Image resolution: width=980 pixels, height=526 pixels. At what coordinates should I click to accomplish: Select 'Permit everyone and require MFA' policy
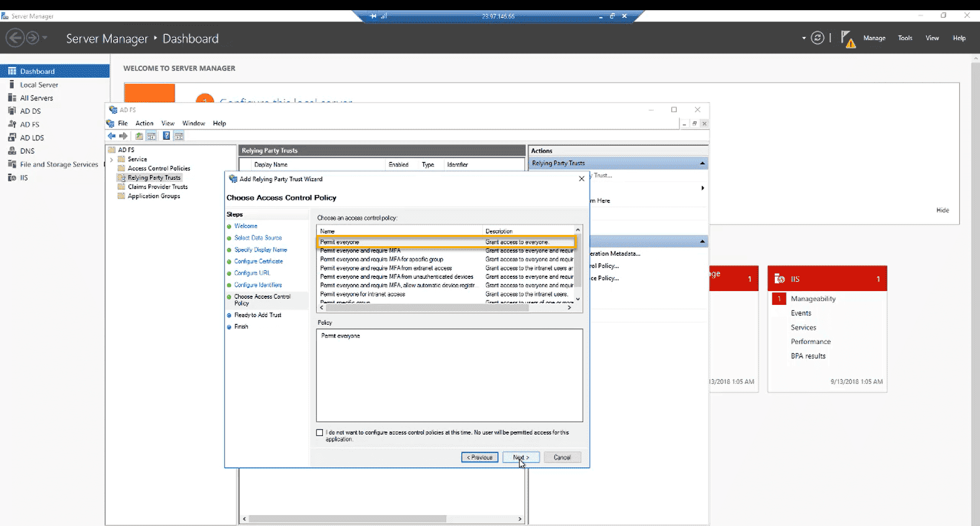tap(360, 251)
